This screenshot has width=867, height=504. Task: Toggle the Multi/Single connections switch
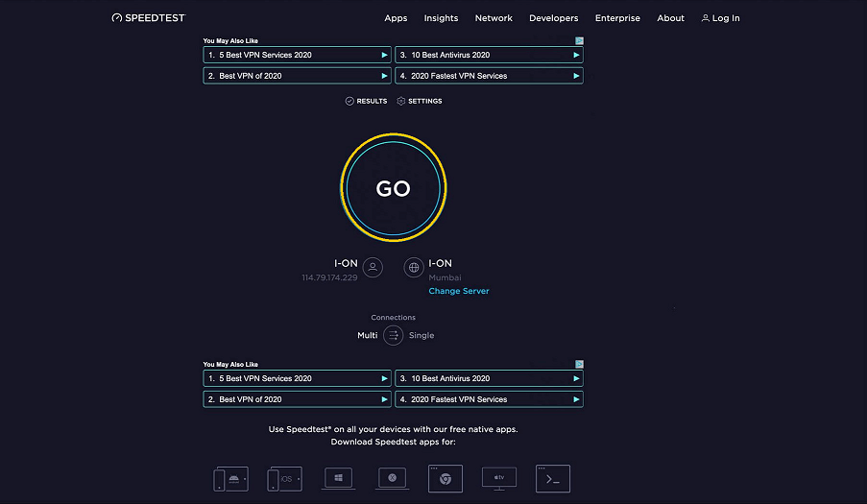393,335
